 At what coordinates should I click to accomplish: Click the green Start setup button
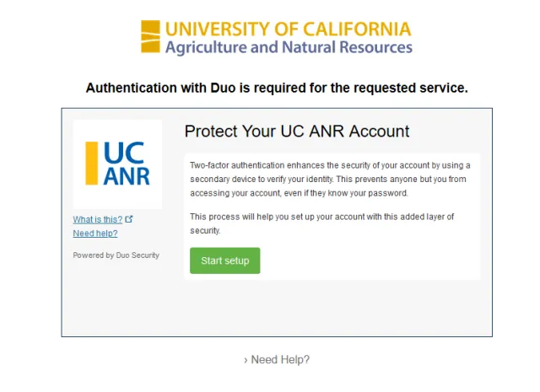click(225, 260)
